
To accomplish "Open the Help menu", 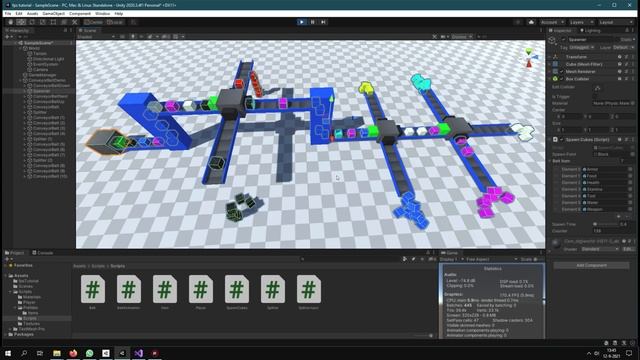I will 118,13.
